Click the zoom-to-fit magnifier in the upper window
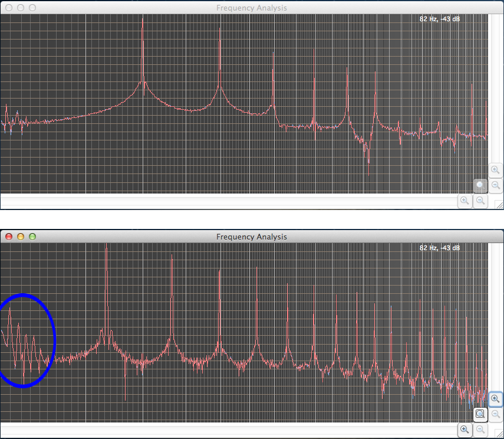504x439 pixels. coord(481,185)
